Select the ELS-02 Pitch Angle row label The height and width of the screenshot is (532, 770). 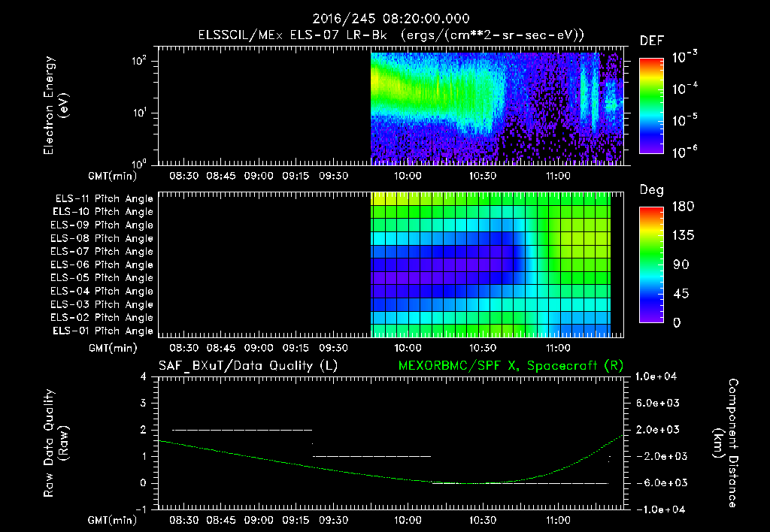[102, 318]
